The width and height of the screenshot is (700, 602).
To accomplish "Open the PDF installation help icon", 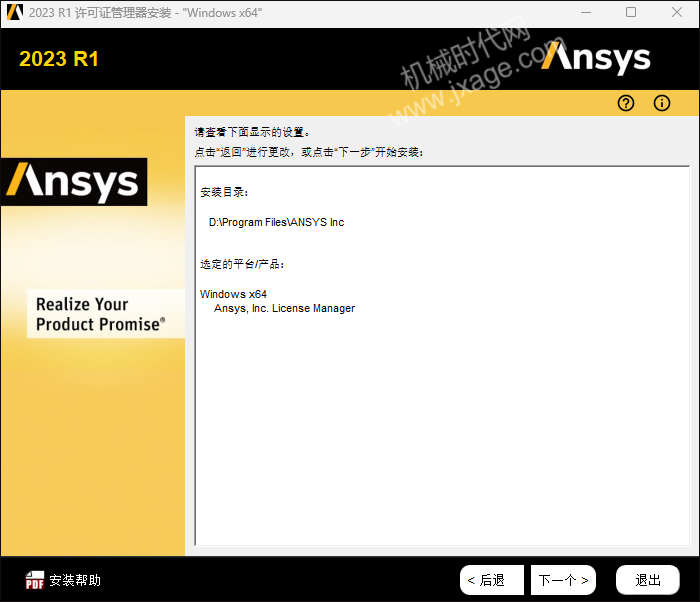I will 35,580.
